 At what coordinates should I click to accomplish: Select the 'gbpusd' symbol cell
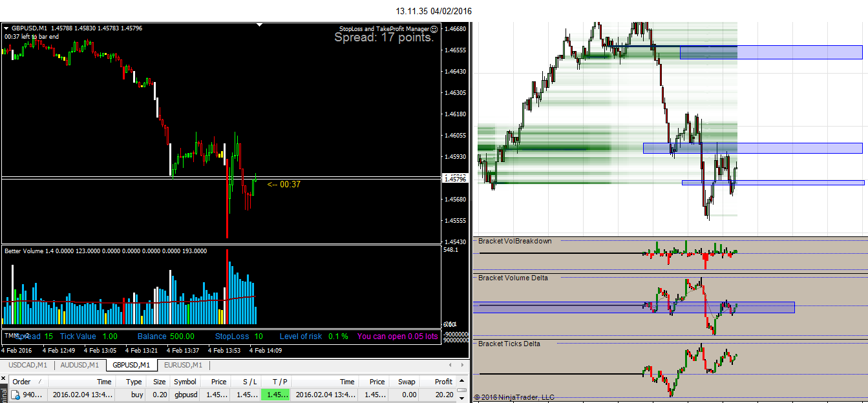pyautogui.click(x=185, y=395)
